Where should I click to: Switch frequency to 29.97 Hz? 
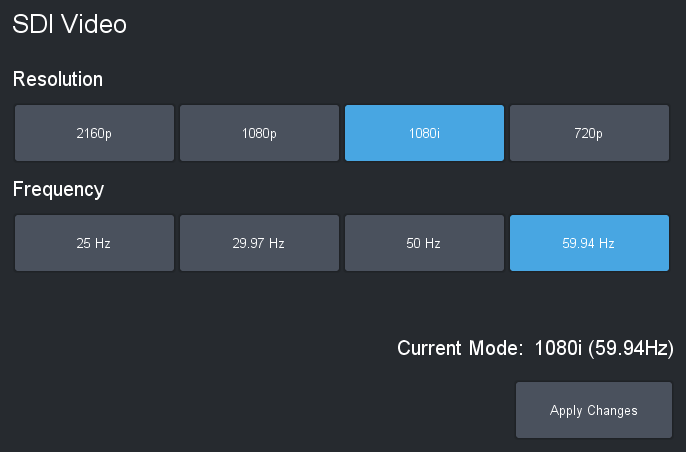pyautogui.click(x=259, y=243)
